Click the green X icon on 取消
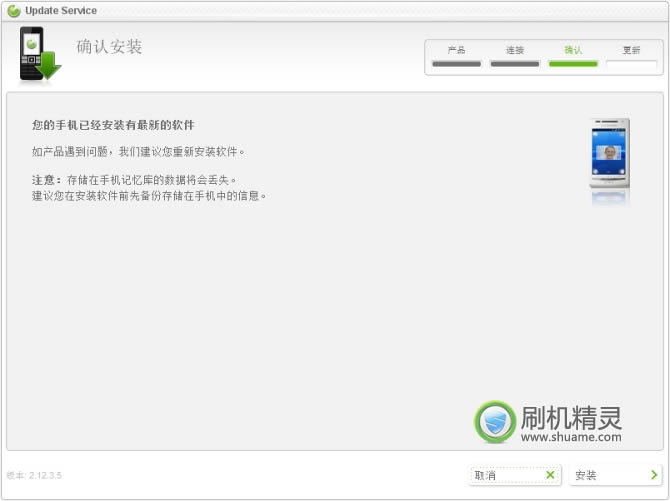This screenshot has width=670, height=501. click(x=550, y=475)
